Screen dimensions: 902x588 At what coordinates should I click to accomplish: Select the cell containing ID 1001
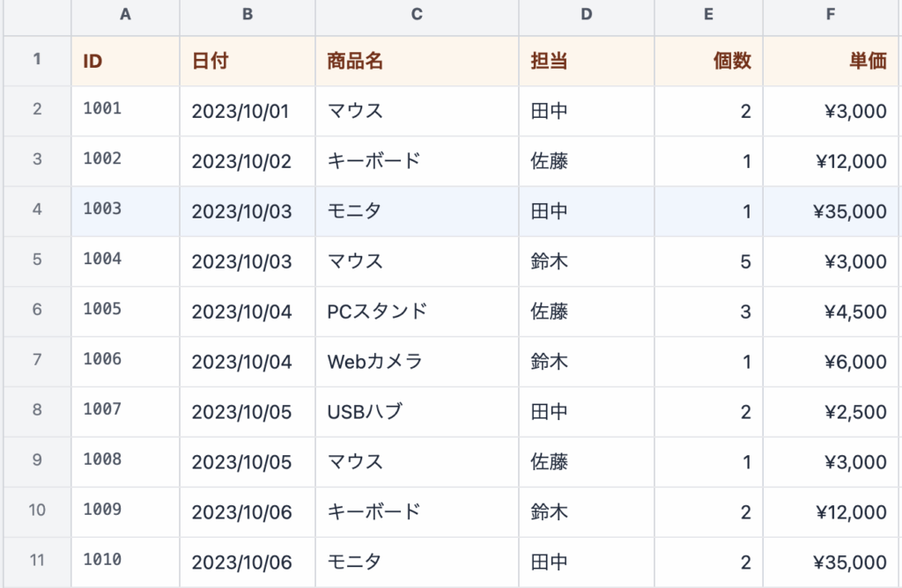(x=125, y=111)
